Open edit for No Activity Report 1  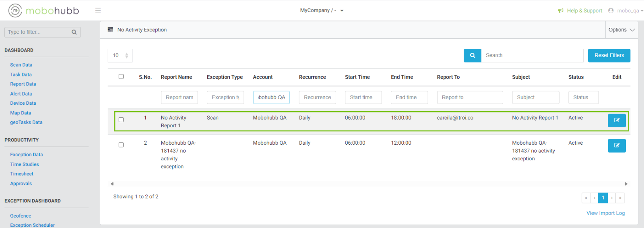[x=616, y=120]
